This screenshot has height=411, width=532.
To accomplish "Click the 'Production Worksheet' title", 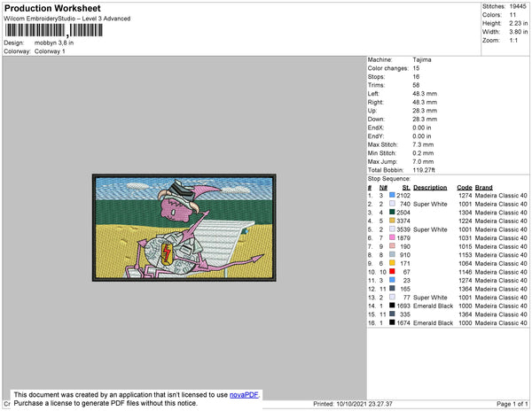I will (52, 9).
